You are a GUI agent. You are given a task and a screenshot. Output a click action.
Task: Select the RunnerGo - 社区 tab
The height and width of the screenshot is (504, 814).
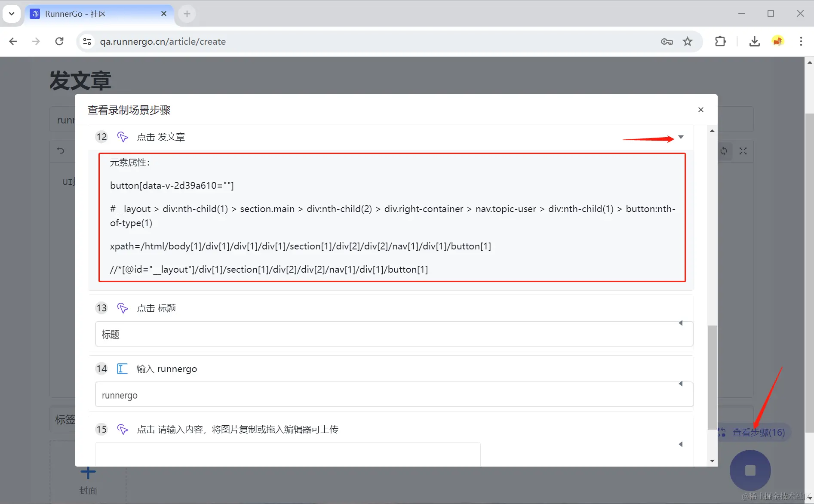[99, 14]
